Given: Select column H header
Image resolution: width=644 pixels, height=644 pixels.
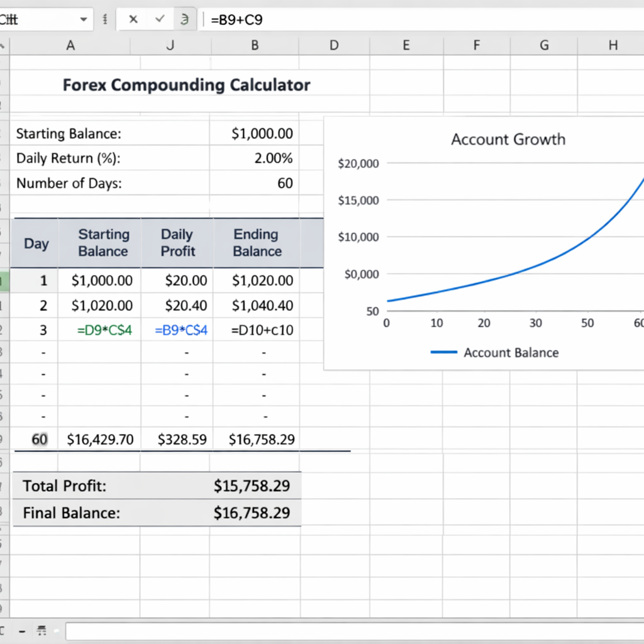Looking at the screenshot, I should coord(612,45).
